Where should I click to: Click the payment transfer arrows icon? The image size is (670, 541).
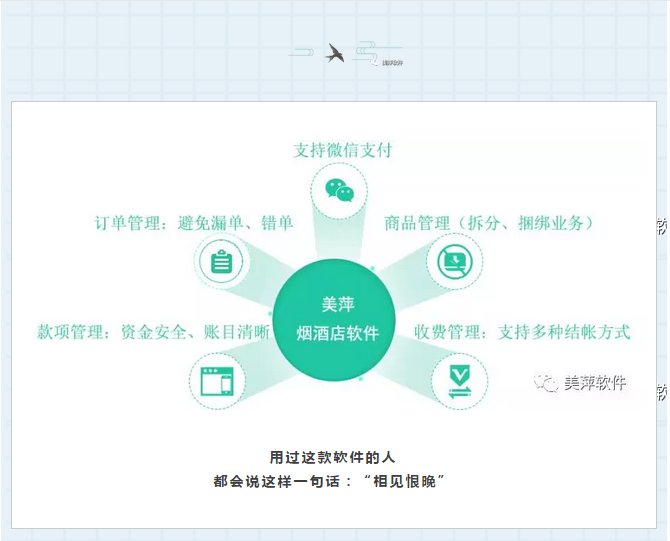[459, 381]
